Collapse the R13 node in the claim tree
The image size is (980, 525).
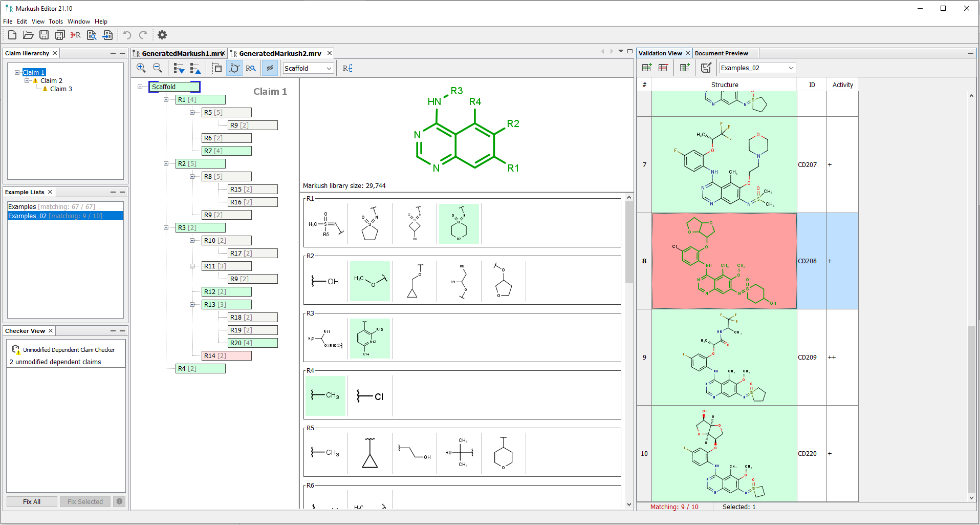tap(192, 304)
